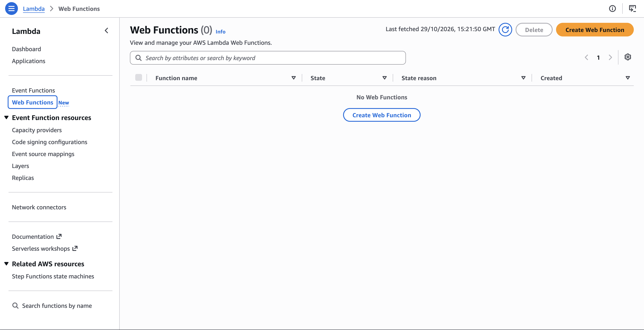Viewport: 644px width, 330px height.
Task: Click the info circle icon in top bar
Action: tap(612, 9)
